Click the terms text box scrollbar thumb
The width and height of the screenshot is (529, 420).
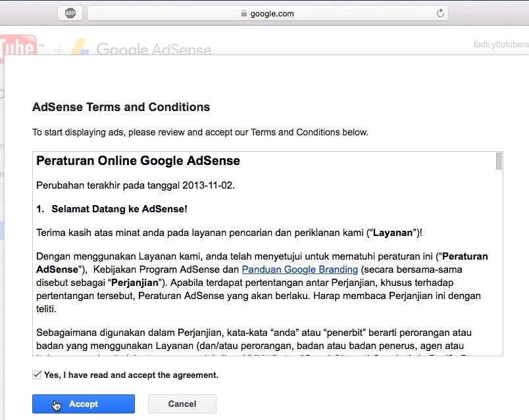click(499, 160)
